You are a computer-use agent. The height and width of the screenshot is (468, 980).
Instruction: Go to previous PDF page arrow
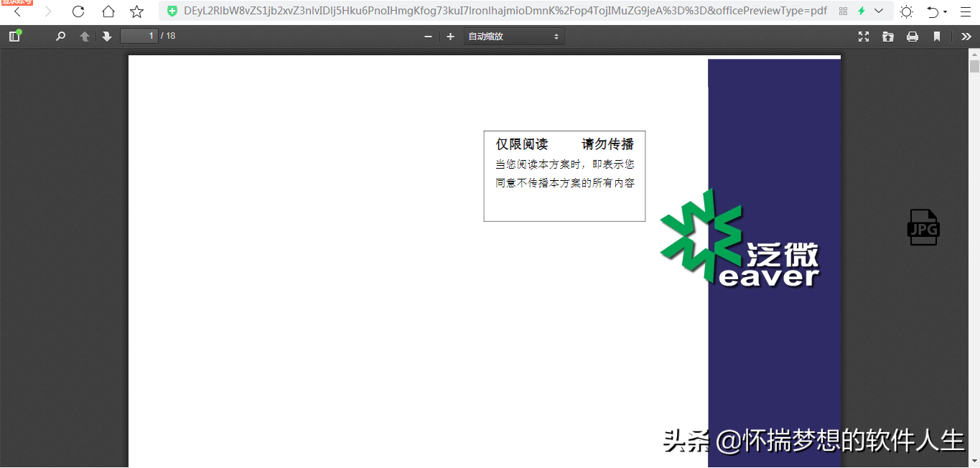click(85, 37)
